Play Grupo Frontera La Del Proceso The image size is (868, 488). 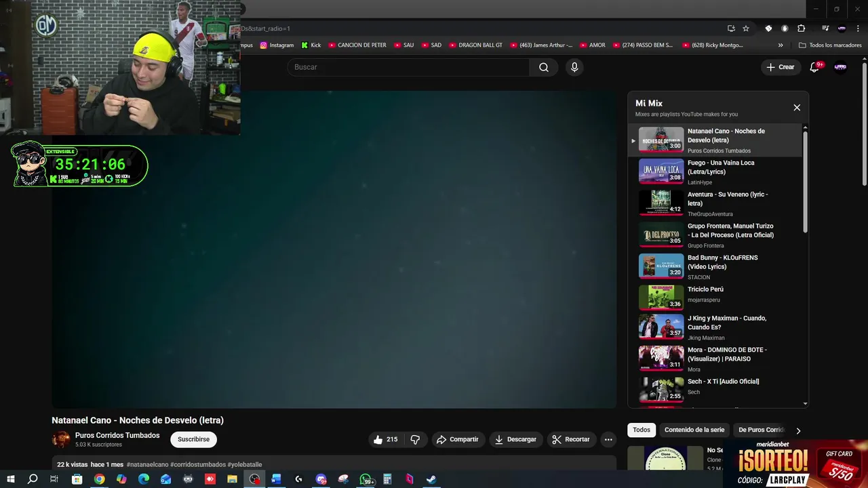(x=715, y=235)
